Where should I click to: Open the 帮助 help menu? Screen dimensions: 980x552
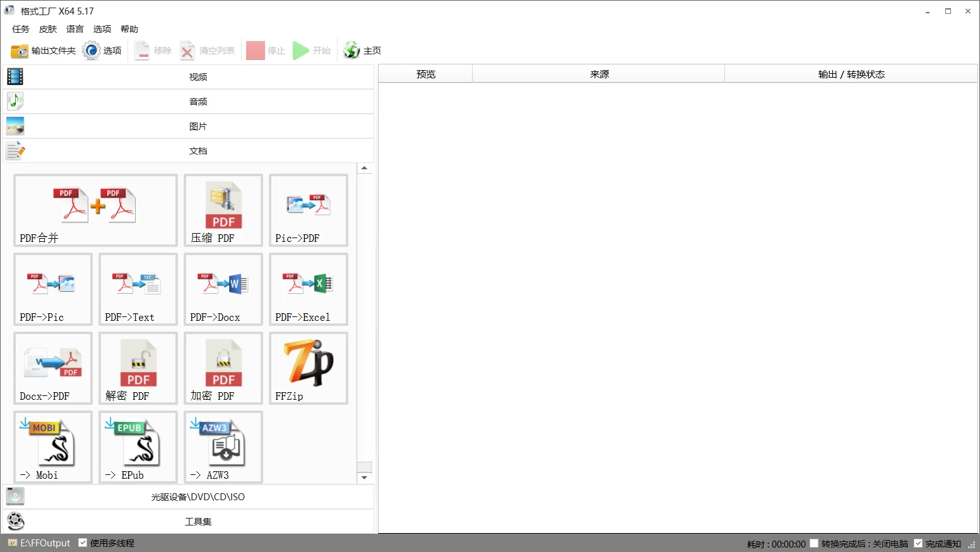click(x=129, y=29)
